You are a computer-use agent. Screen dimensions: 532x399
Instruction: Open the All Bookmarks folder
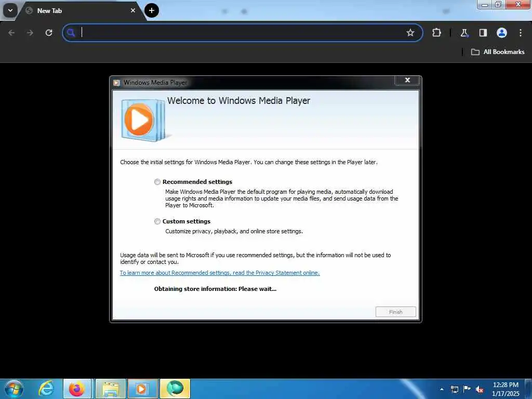(498, 52)
